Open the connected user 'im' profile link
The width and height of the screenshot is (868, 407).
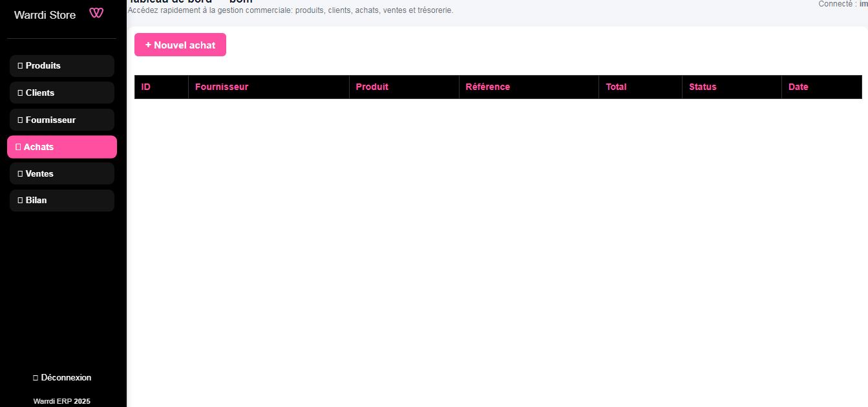(x=864, y=4)
